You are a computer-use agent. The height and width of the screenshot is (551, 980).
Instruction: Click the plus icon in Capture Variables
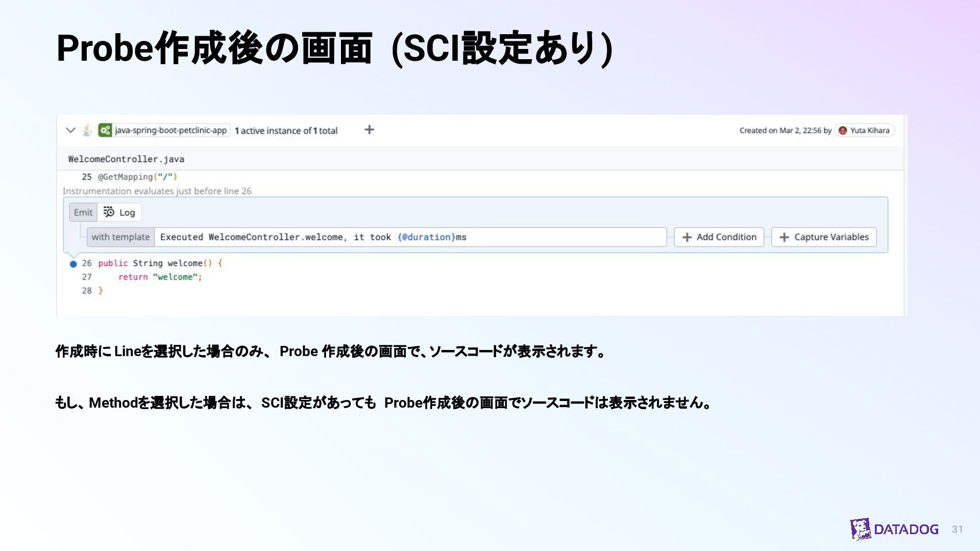(785, 237)
